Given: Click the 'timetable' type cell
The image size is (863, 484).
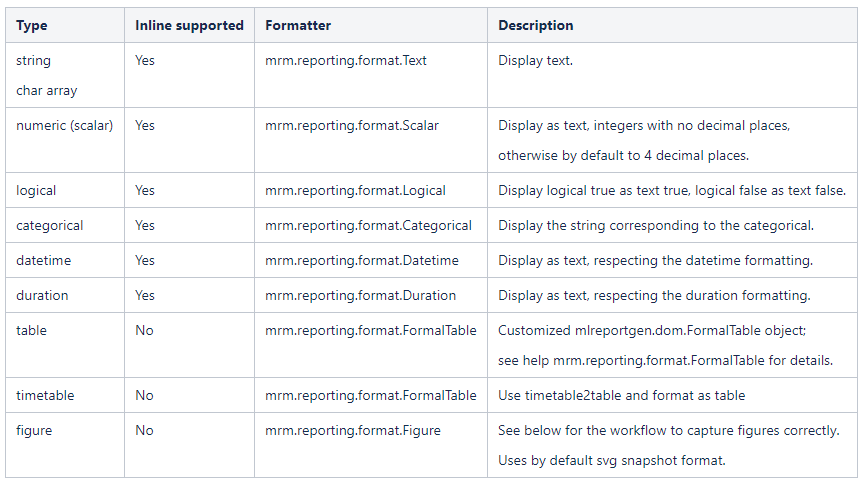Looking at the screenshot, I should [45, 395].
